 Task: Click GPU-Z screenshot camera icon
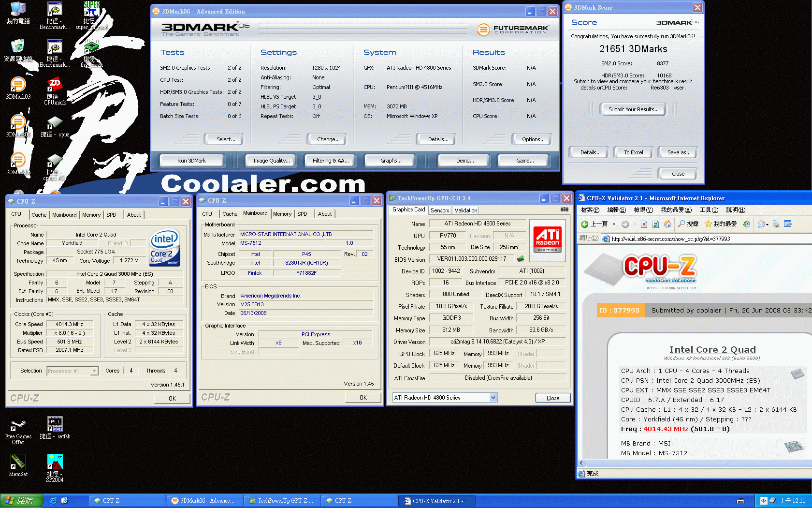pos(564,209)
